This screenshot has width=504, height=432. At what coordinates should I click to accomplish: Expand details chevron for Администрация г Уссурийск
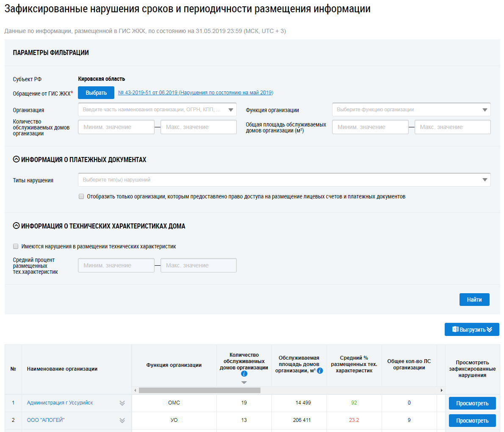click(122, 403)
